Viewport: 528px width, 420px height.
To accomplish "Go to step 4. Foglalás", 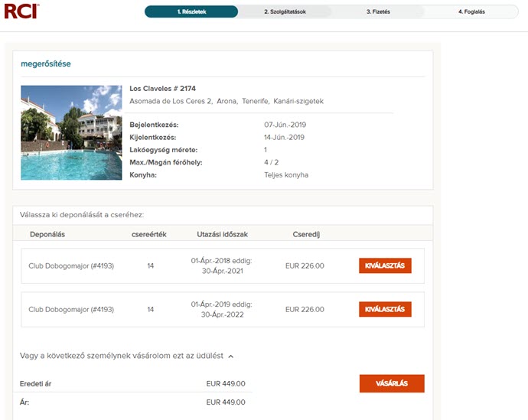I will pyautogui.click(x=471, y=11).
